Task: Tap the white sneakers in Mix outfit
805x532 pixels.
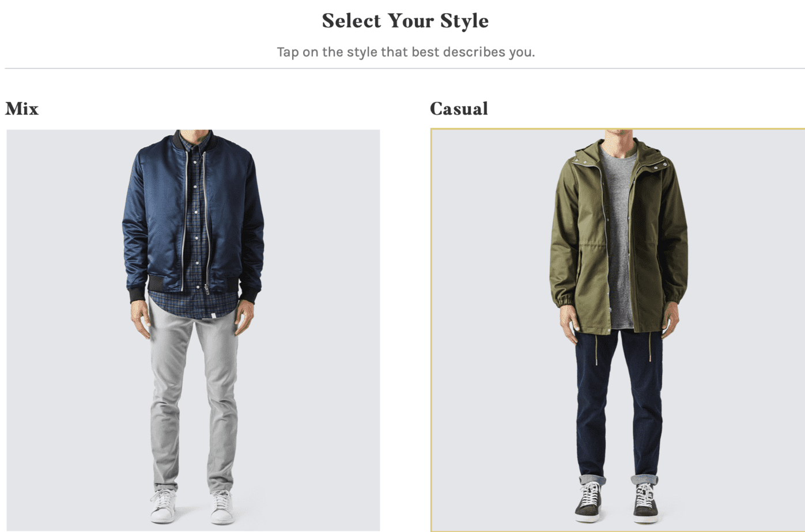Action: (192, 506)
